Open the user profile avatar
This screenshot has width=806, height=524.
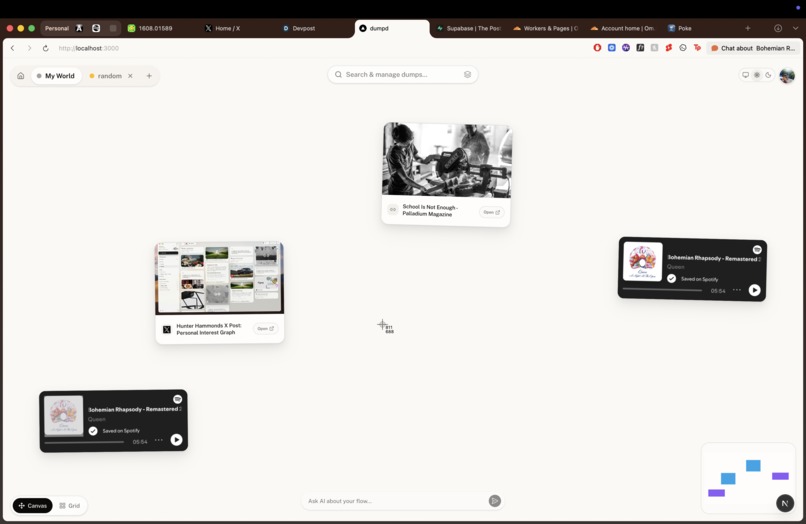click(787, 76)
